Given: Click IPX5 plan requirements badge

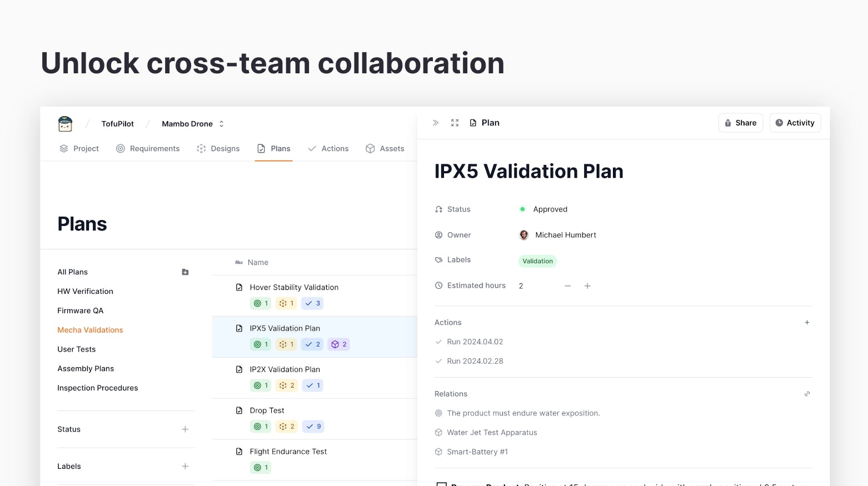Looking at the screenshot, I should 261,344.
